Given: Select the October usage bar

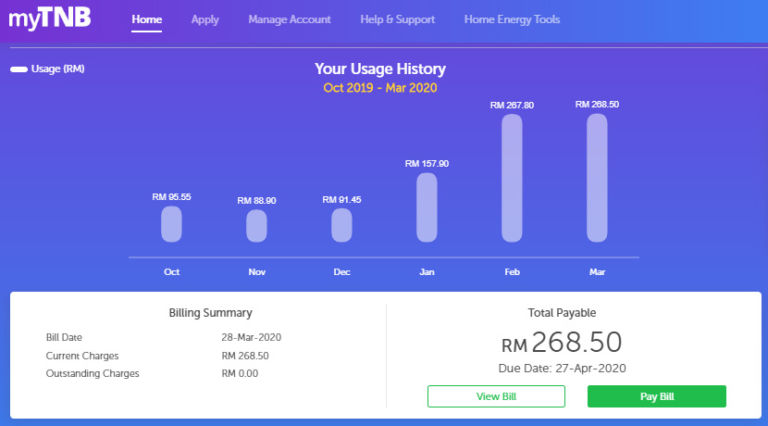Looking at the screenshot, I should 171,224.
